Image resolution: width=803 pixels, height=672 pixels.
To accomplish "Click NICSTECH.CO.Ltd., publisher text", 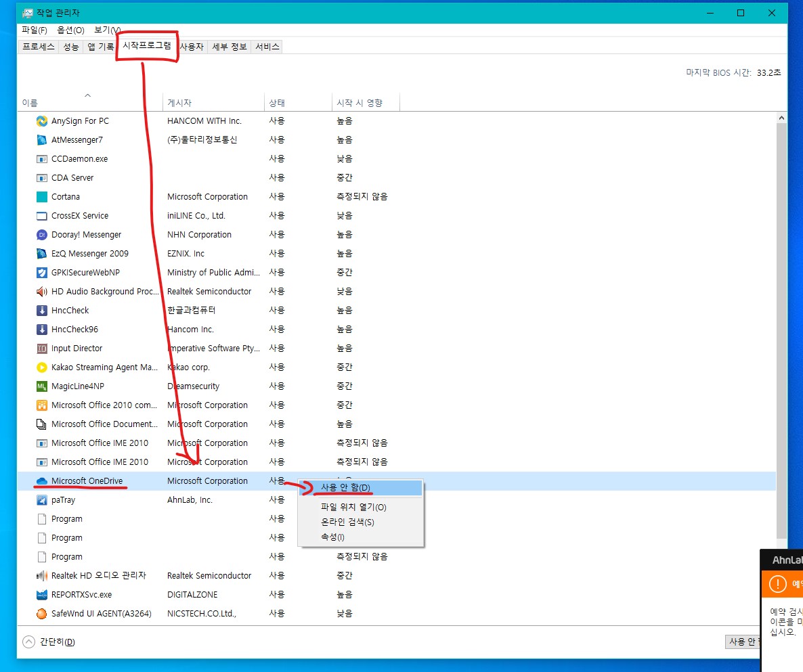I will [202, 614].
